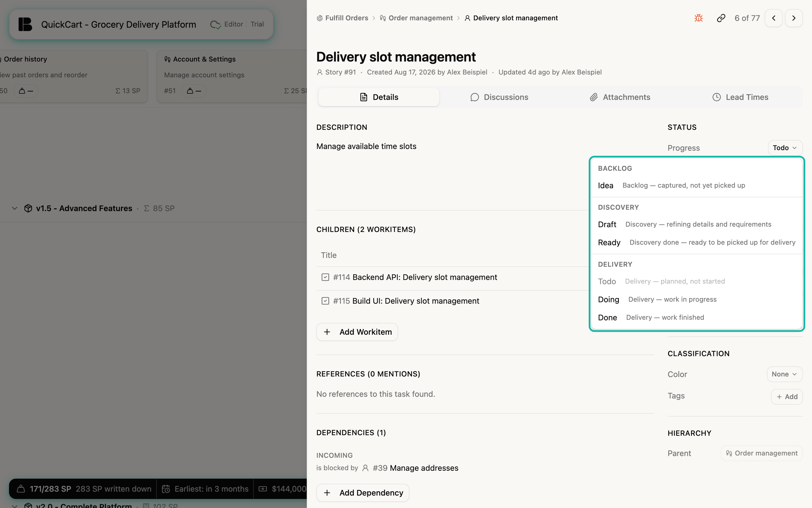The height and width of the screenshot is (508, 812).
Task: Click the QuickCart app logo
Action: [x=25, y=24]
